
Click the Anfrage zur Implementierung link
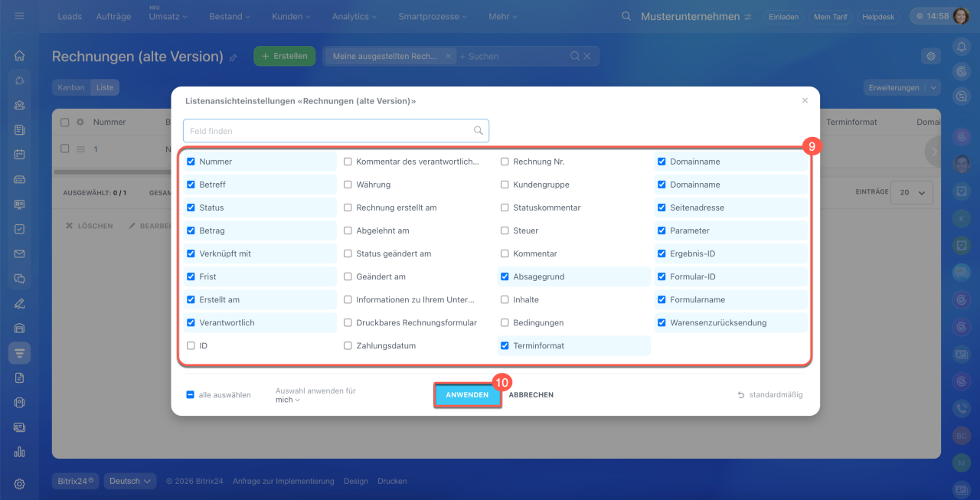(x=283, y=481)
